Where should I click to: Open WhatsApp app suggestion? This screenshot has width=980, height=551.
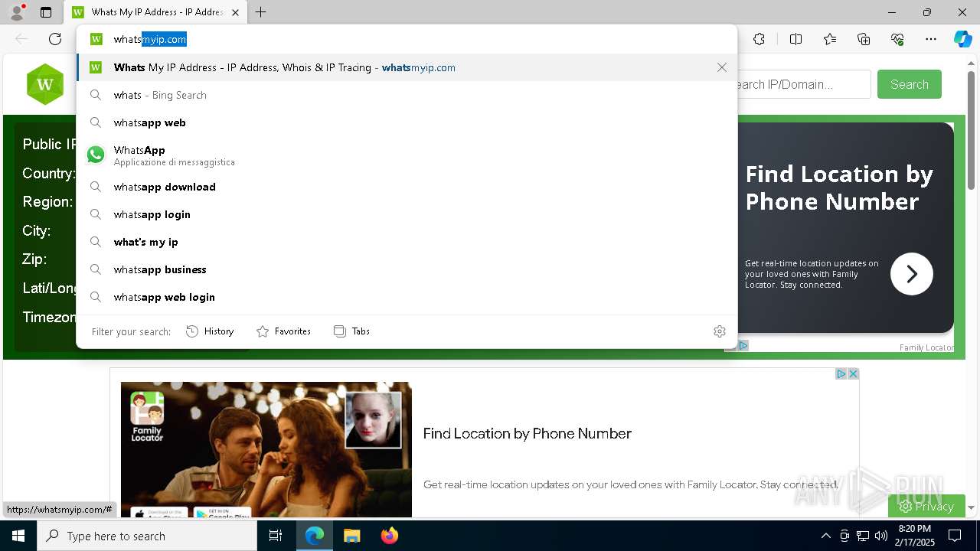(407, 155)
